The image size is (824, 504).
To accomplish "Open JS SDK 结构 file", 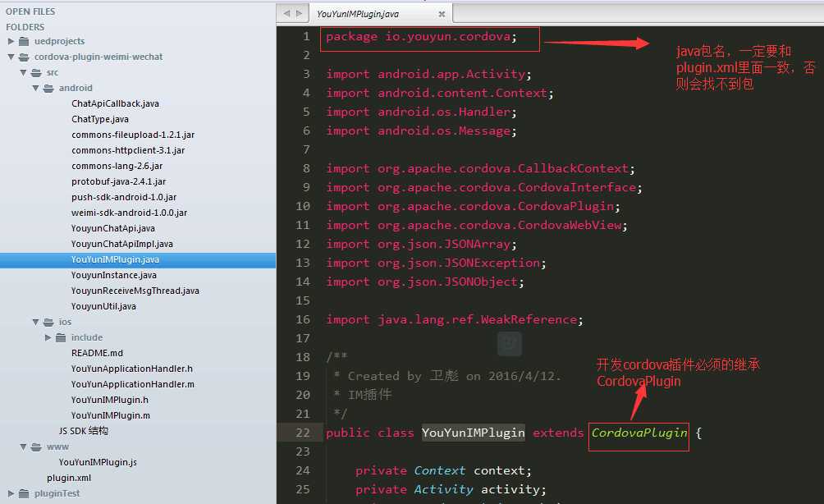I will point(84,431).
